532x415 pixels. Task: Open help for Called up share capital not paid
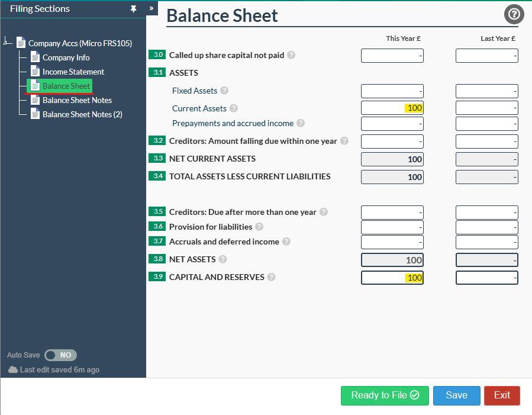291,54
